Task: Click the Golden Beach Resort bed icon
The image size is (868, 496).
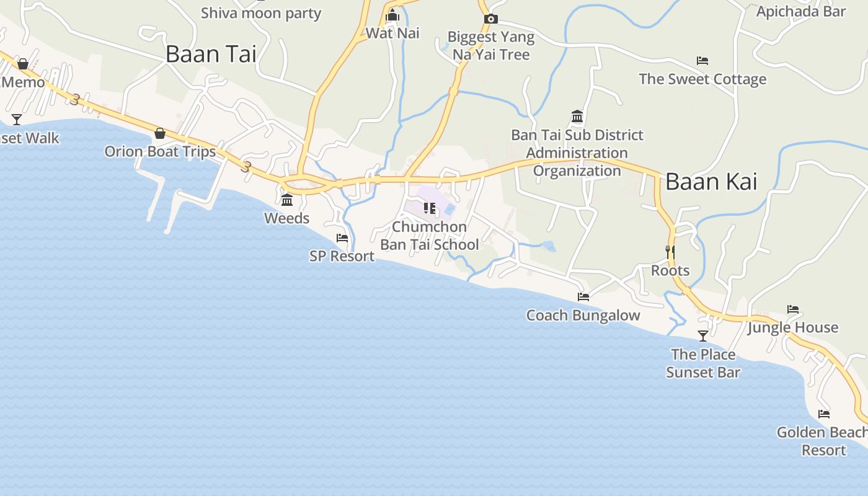Action: 824,414
